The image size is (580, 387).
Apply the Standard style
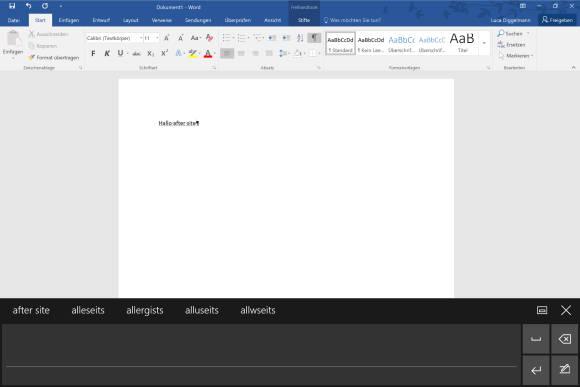(x=340, y=44)
